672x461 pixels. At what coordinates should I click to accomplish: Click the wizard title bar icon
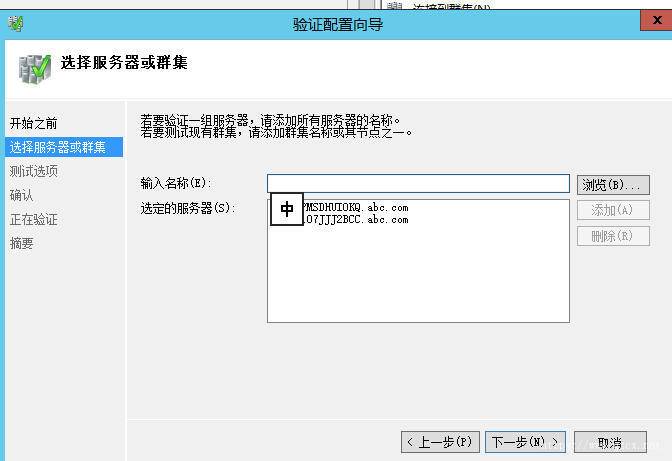[x=15, y=24]
